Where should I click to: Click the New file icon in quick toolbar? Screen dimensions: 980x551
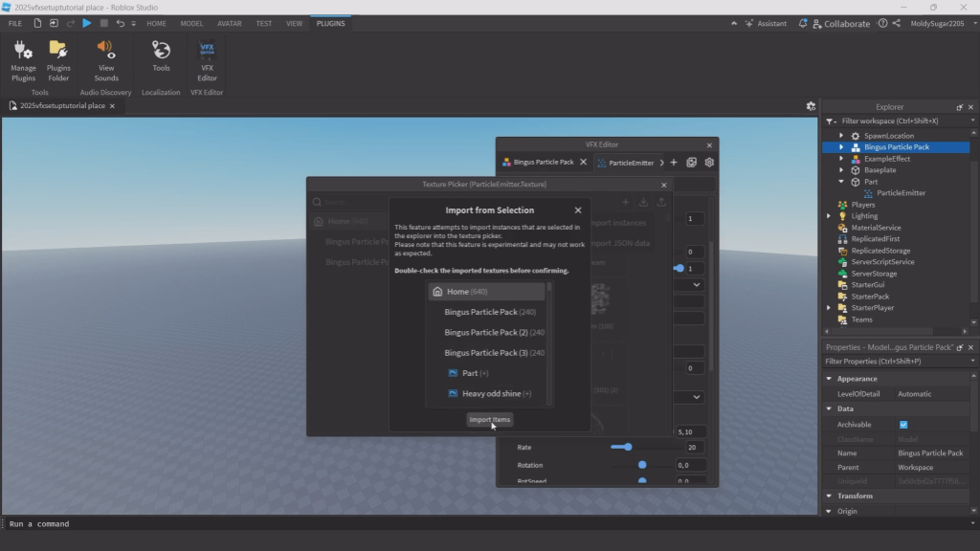point(37,23)
